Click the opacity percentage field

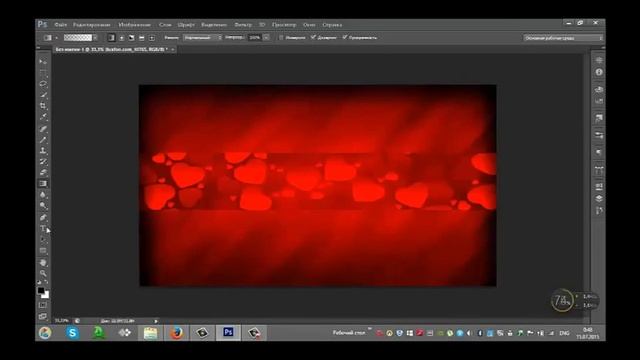point(255,38)
